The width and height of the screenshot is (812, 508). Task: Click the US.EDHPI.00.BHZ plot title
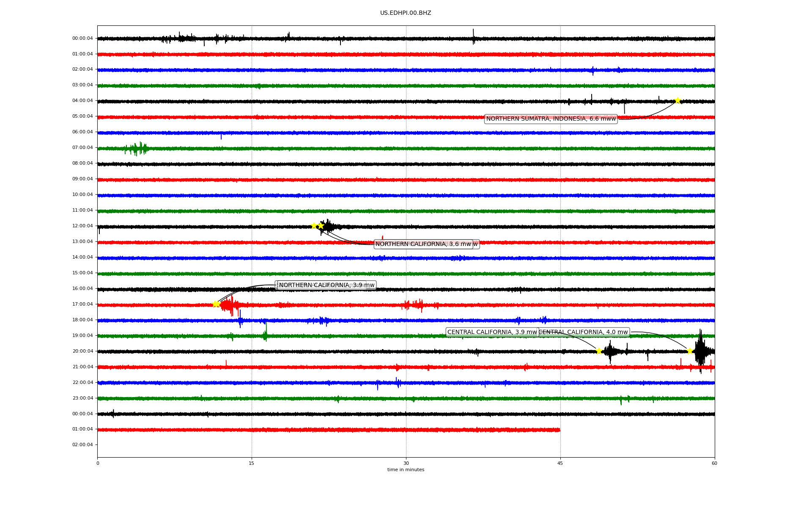pyautogui.click(x=406, y=13)
